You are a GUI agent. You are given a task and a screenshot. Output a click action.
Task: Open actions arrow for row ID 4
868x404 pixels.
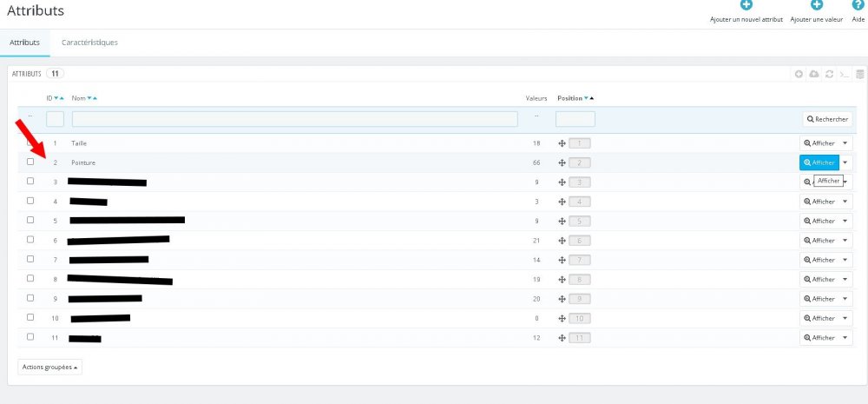pos(845,202)
